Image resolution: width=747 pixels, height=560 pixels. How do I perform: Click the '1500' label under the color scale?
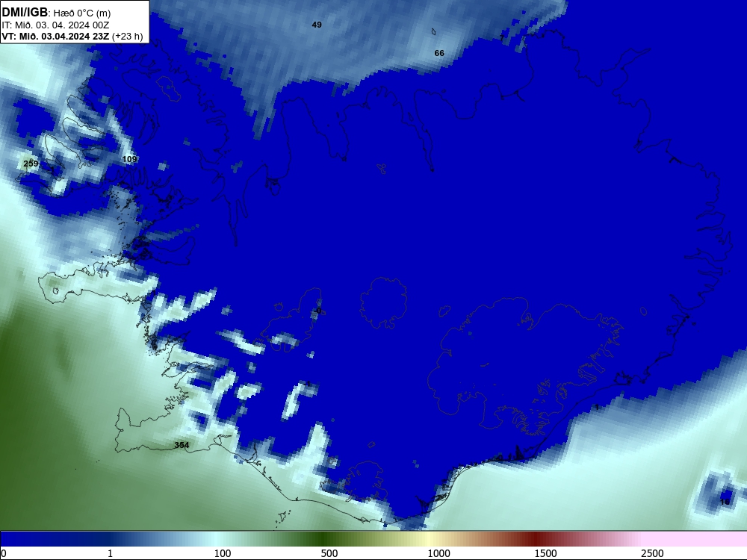point(545,553)
